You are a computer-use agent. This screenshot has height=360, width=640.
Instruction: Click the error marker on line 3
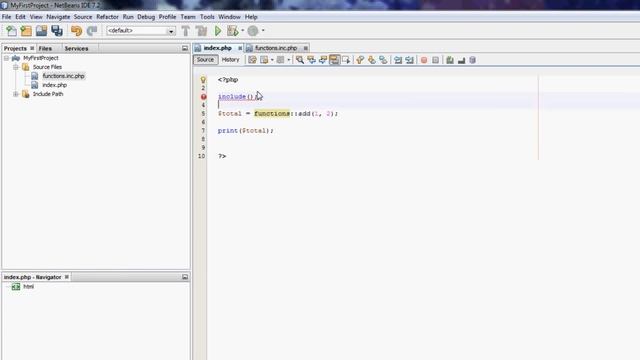203,97
